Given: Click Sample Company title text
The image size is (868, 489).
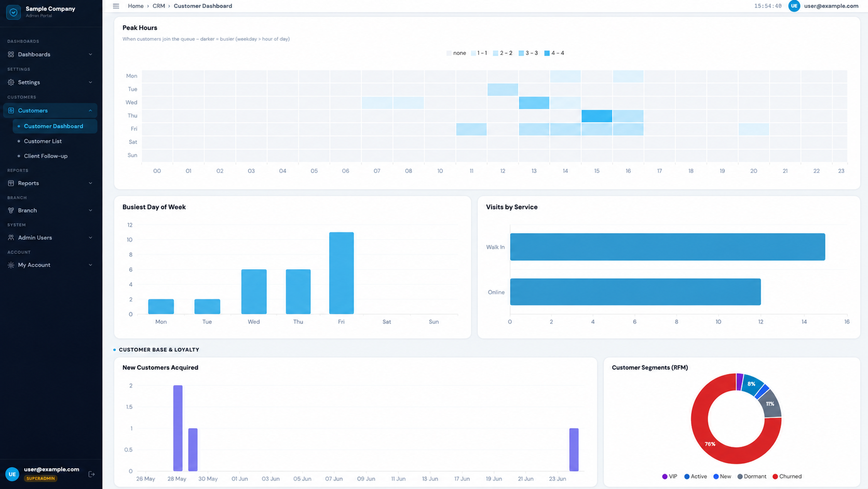Looking at the screenshot, I should [50, 9].
